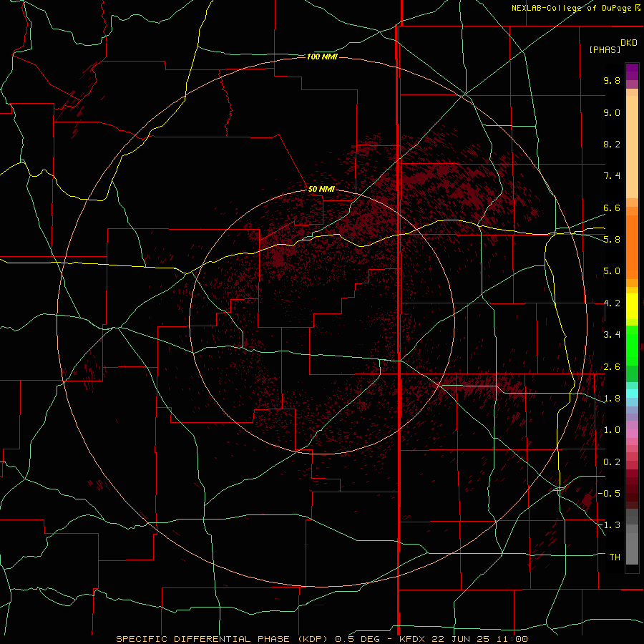Click the 2.6 value on the color scale
This screenshot has width=644, height=644.
pyautogui.click(x=612, y=367)
